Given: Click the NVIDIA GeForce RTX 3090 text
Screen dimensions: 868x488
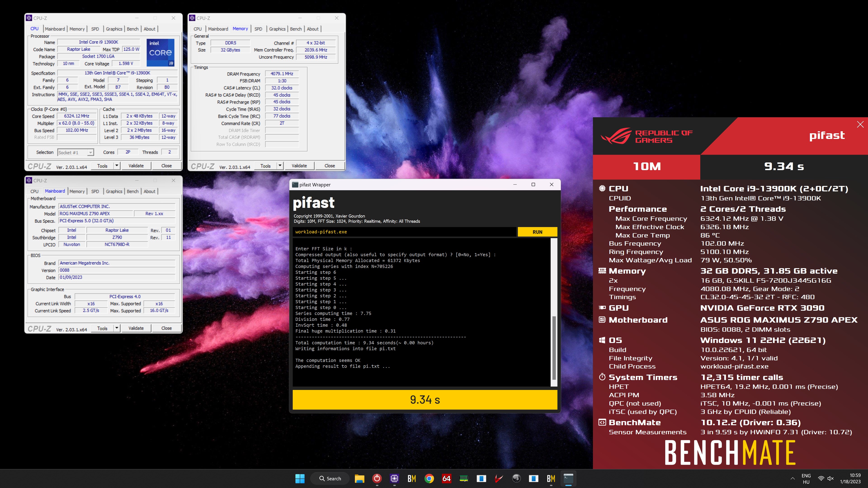Looking at the screenshot, I should pos(762,308).
